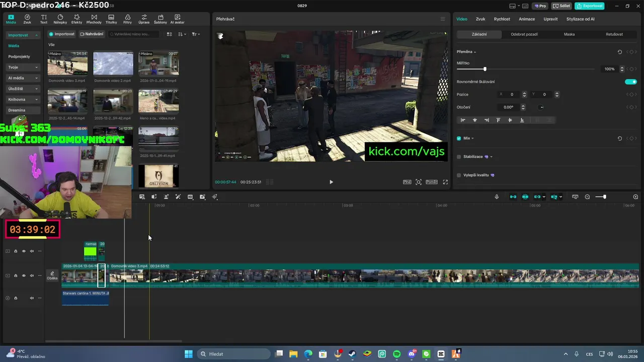Viewport: 644px width, 362px height.
Task: Open Podprojekty in the sidebar
Action: coord(19,57)
